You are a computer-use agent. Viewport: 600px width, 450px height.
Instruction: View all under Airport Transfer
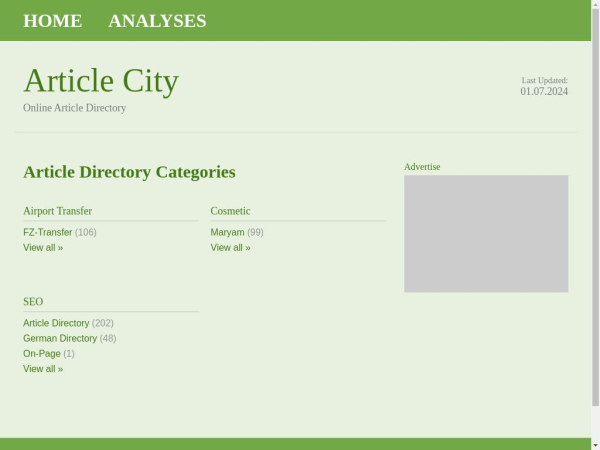click(x=43, y=247)
